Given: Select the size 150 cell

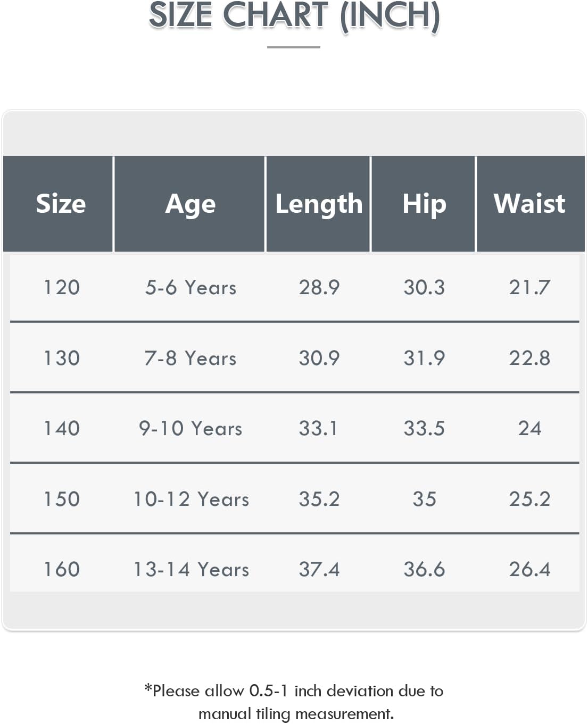Looking at the screenshot, I should (x=62, y=499).
